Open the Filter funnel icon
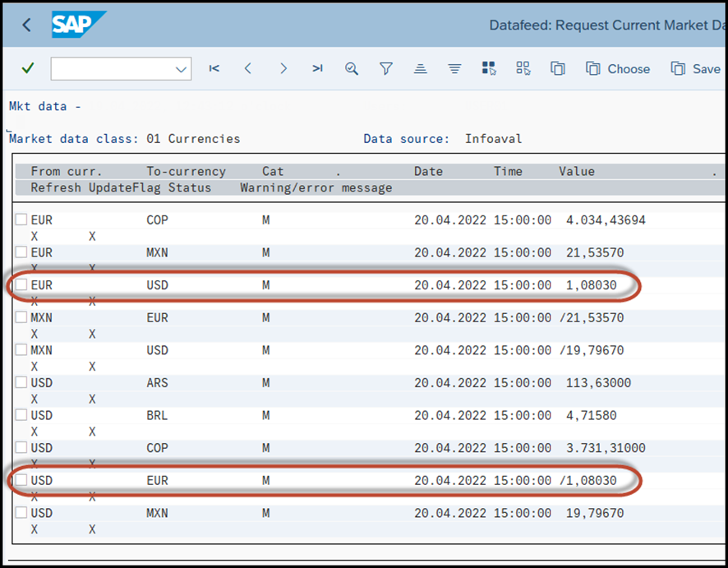728x568 pixels. click(x=385, y=69)
